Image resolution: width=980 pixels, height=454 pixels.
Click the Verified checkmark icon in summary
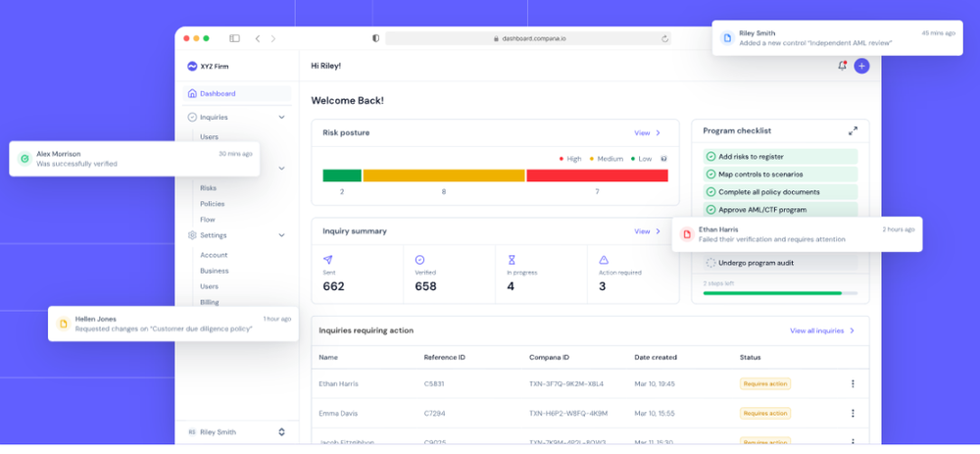(x=420, y=260)
